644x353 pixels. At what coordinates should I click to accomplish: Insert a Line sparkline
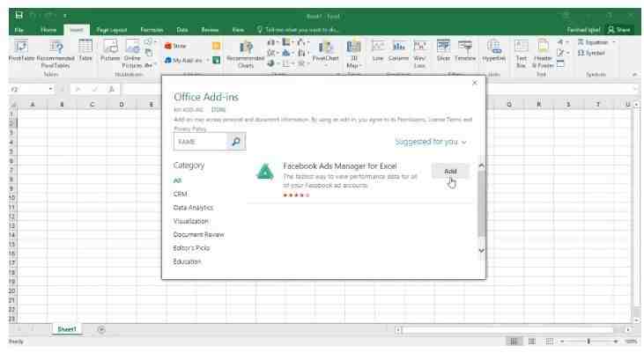tap(378, 50)
